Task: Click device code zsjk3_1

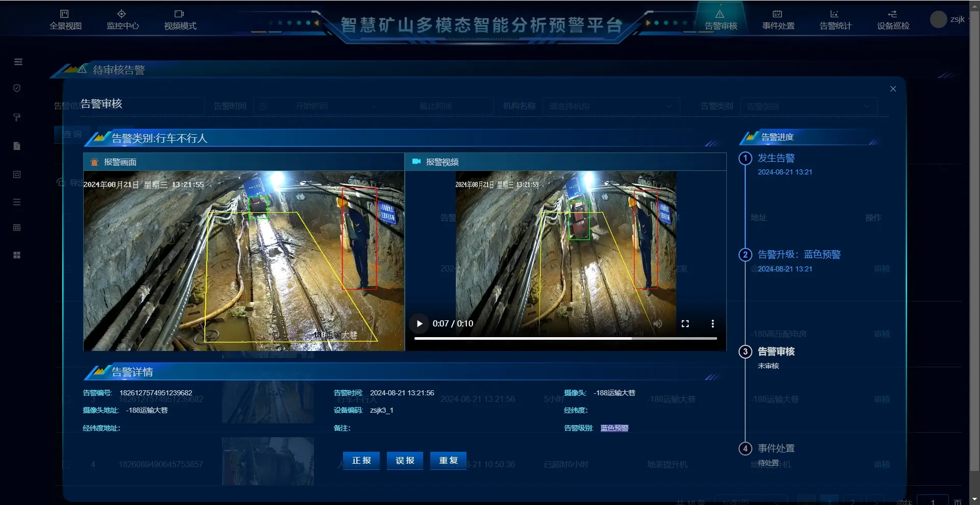Action: click(x=381, y=410)
